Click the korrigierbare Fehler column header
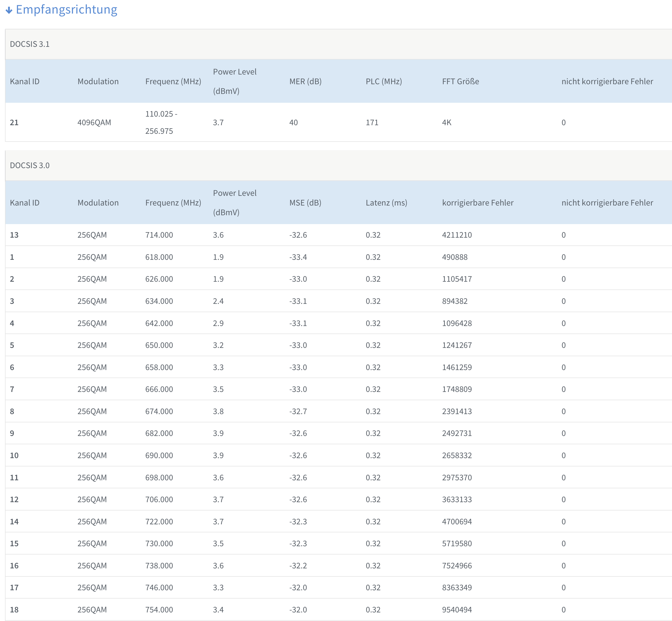This screenshot has width=672, height=621. coord(477,203)
